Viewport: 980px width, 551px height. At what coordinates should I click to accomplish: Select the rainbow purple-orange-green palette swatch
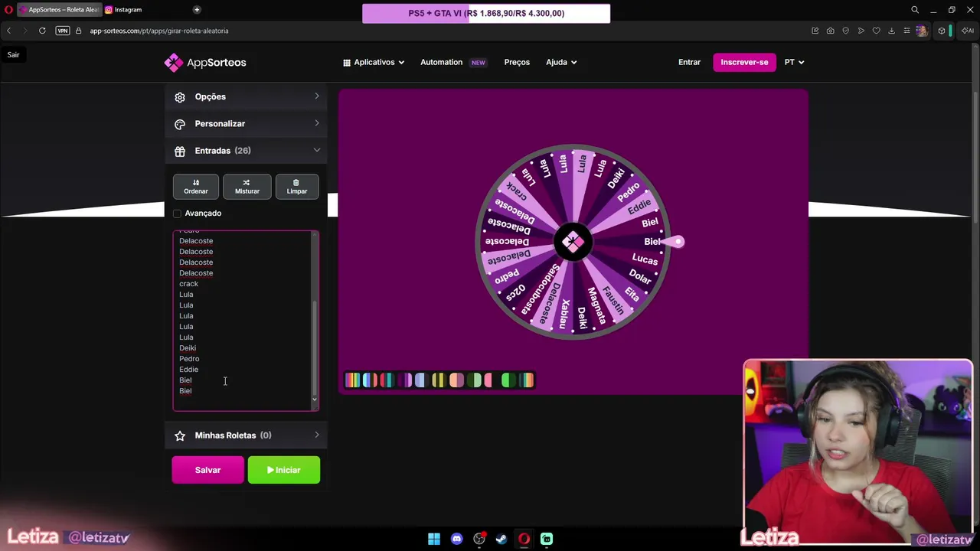[x=352, y=380]
